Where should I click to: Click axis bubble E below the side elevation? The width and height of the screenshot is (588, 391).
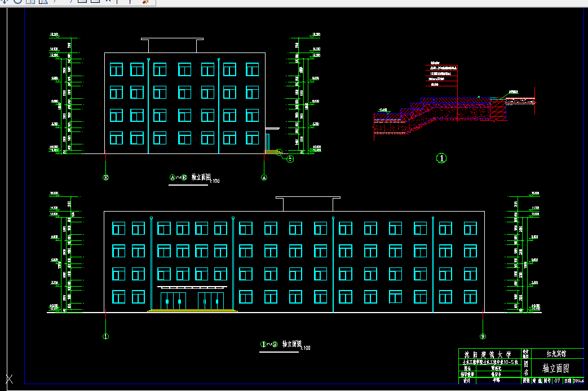(x=106, y=178)
